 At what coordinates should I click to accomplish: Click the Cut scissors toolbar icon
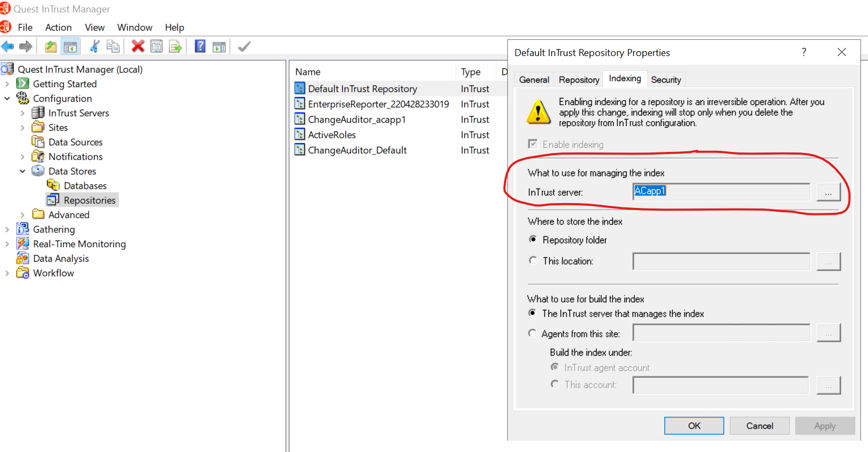(x=94, y=46)
